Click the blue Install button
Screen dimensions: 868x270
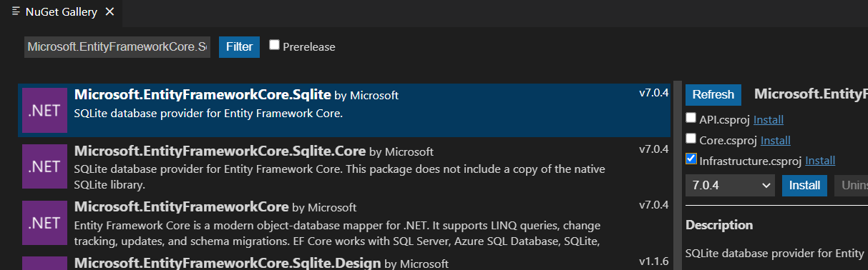coord(804,185)
